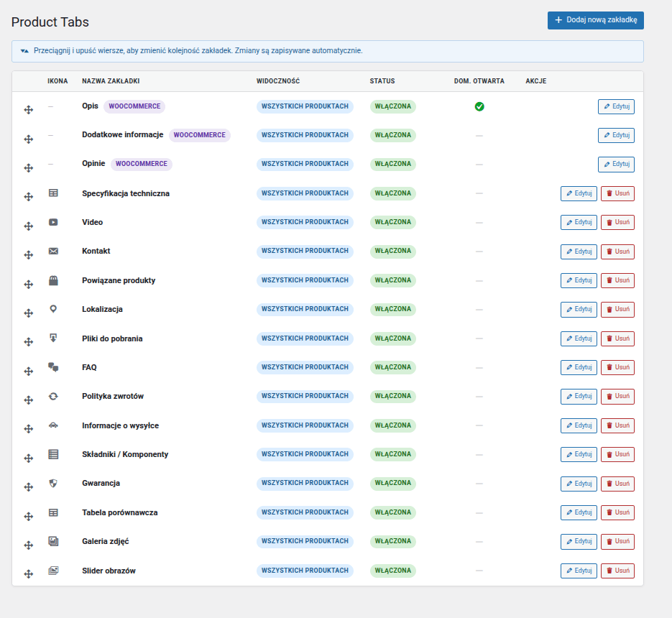
Task: Click the table icon for Specyfikacja techniczna
Action: pos(53,193)
